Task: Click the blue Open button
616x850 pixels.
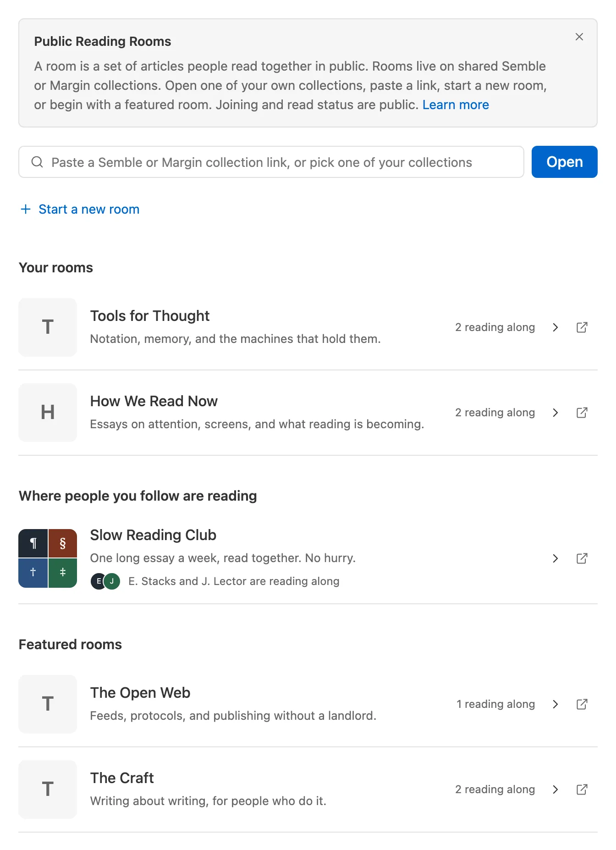Action: (565, 162)
